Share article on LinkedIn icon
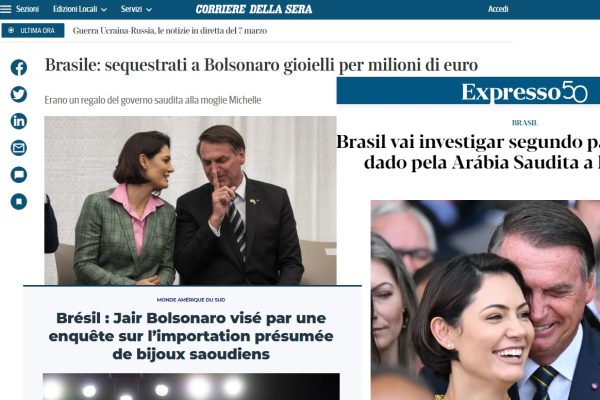 (x=19, y=121)
